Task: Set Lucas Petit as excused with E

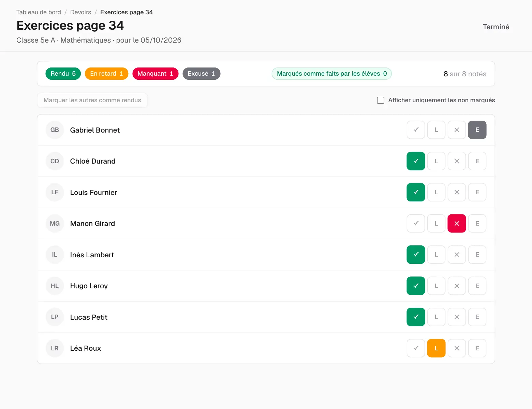Action: tap(477, 317)
